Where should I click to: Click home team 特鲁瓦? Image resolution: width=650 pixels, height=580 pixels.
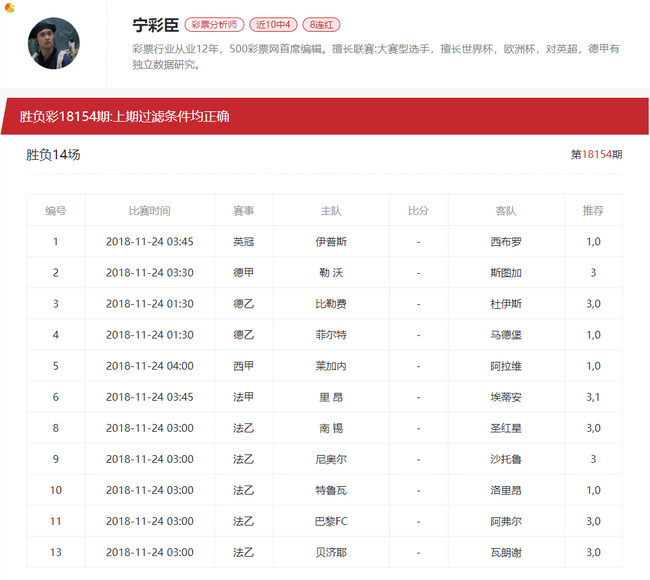point(331,490)
